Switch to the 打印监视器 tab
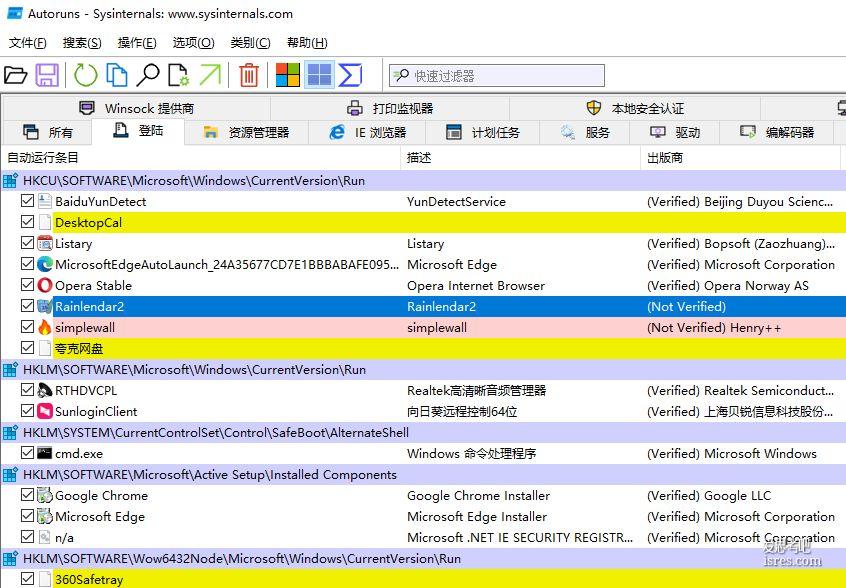The image size is (846, 588). [x=390, y=108]
